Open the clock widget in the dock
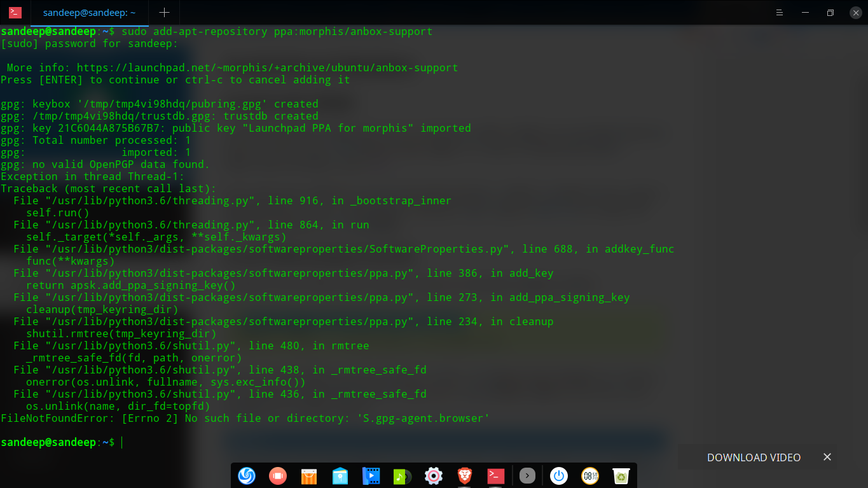 pyautogui.click(x=589, y=476)
